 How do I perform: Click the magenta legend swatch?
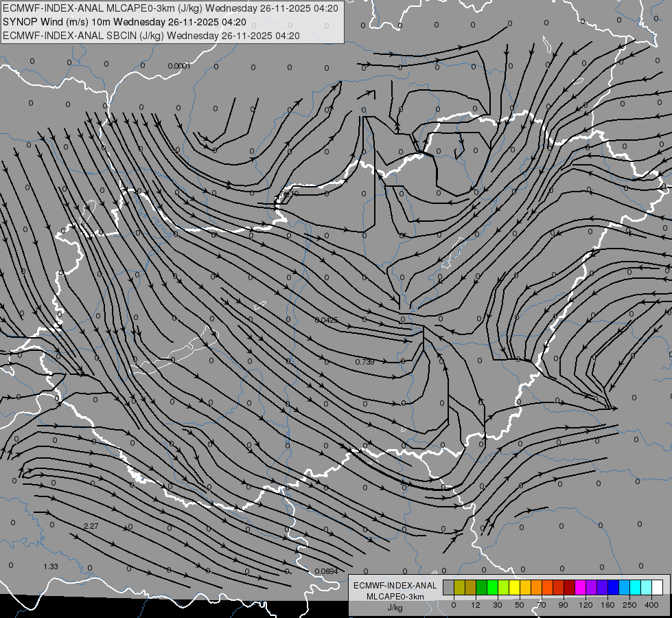pos(581,587)
